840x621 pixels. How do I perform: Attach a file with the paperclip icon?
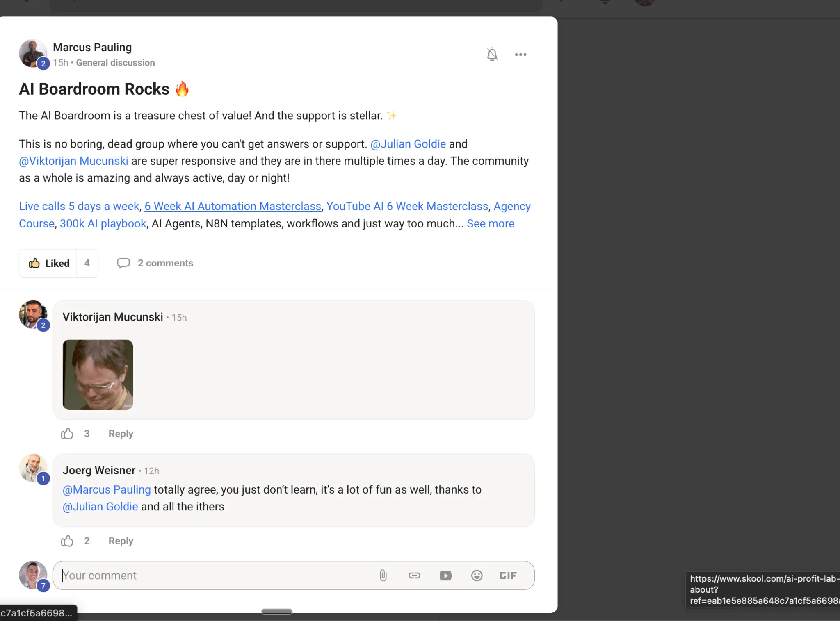(x=383, y=576)
